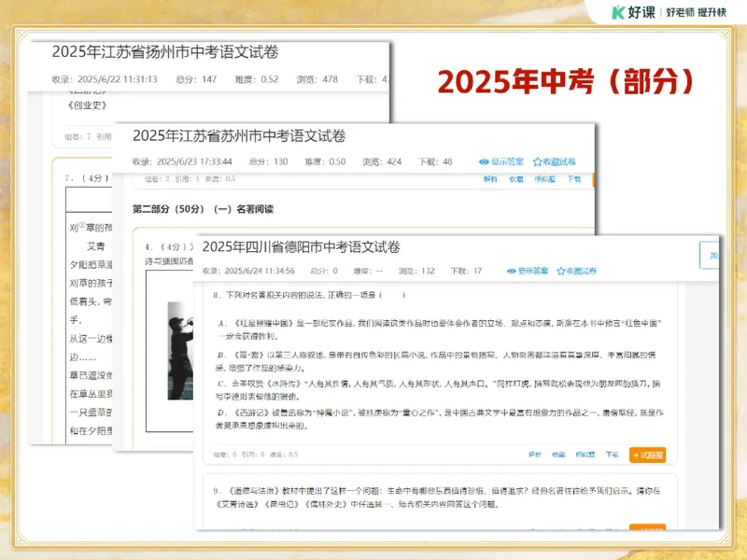
Task: Click Suzhou difficulty 难度: 0.50
Action: pyautogui.click(x=325, y=161)
